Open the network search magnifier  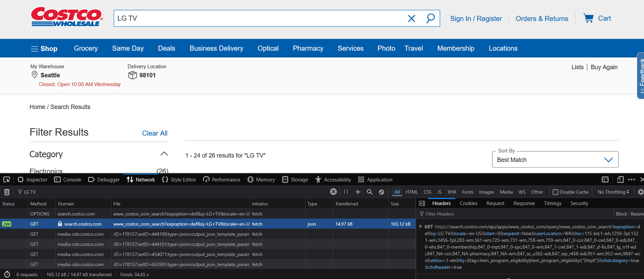(369, 192)
